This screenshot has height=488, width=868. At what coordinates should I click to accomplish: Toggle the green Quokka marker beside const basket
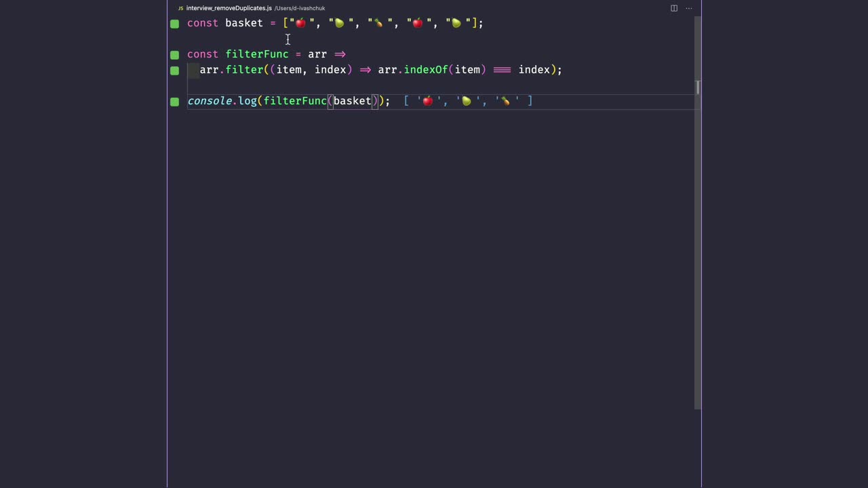pos(174,23)
